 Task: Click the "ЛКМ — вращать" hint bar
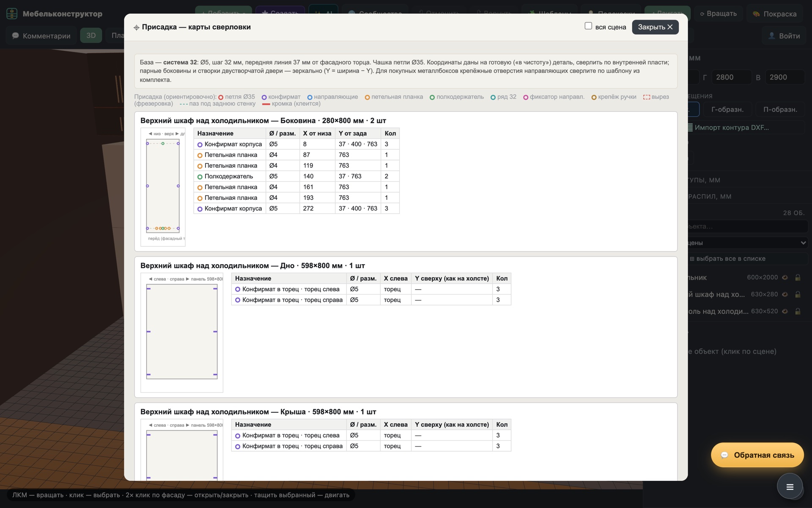pos(181,495)
